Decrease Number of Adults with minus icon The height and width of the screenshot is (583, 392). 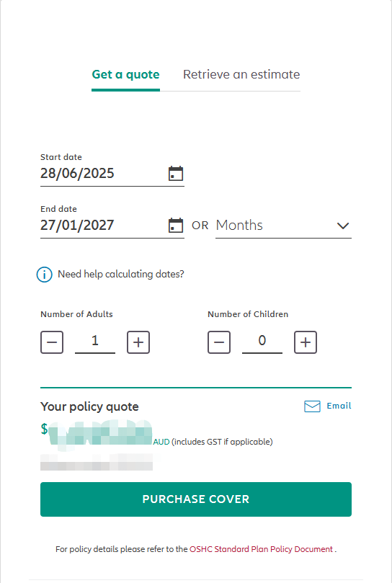(x=52, y=342)
